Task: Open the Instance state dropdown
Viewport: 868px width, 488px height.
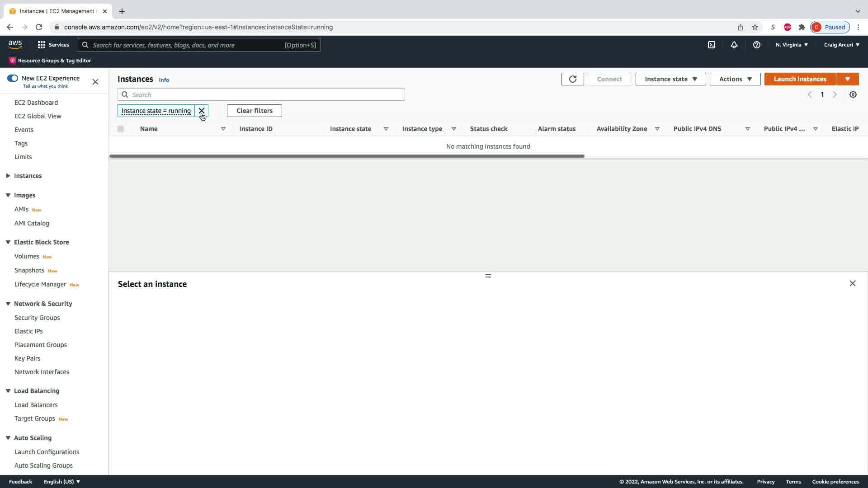Action: click(670, 79)
